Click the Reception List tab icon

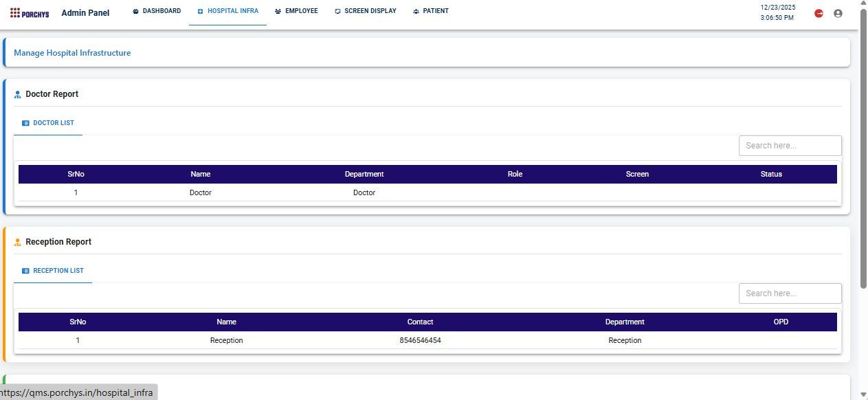(x=25, y=271)
